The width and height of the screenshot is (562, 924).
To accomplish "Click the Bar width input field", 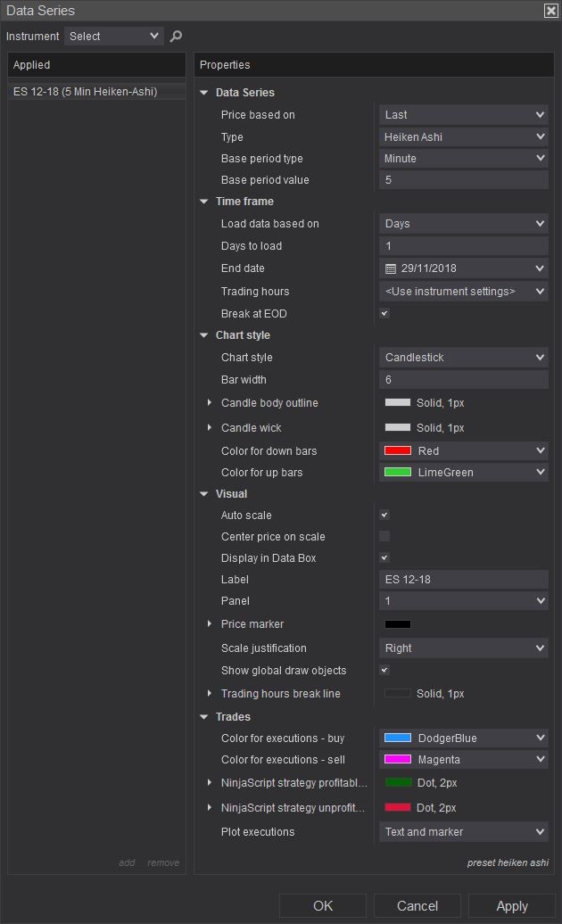I will point(463,380).
